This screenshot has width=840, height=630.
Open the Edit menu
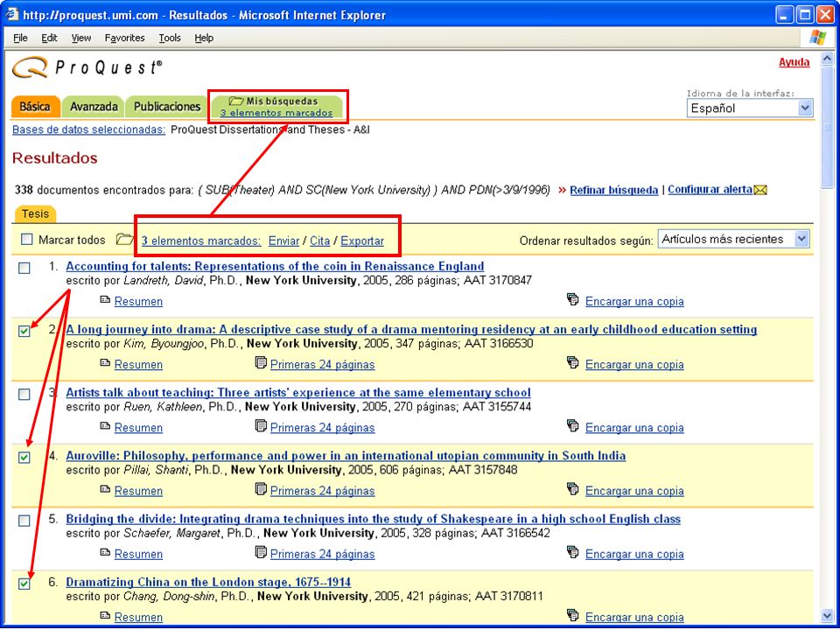point(49,38)
